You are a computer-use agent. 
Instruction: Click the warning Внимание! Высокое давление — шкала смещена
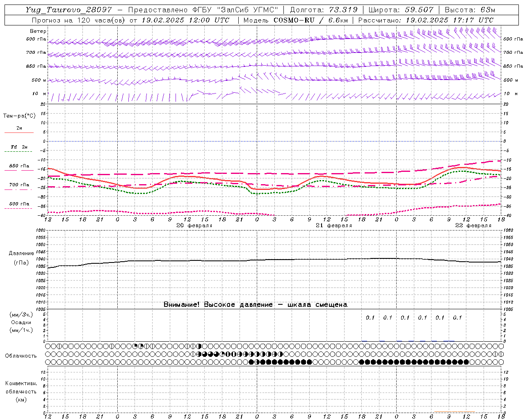pyautogui.click(x=255, y=305)
